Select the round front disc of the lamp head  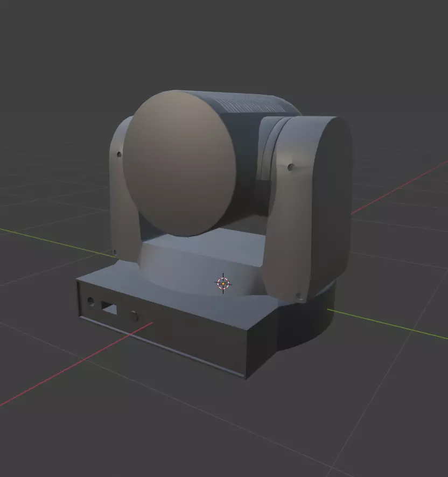(179, 163)
